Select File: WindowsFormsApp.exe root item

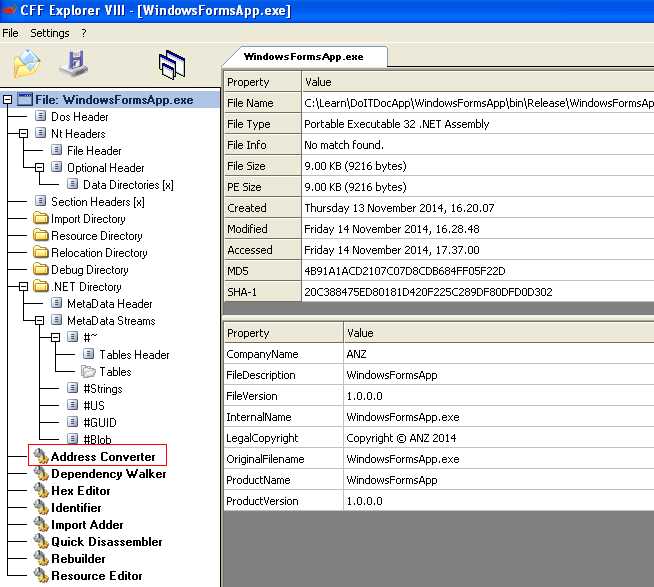tap(114, 100)
